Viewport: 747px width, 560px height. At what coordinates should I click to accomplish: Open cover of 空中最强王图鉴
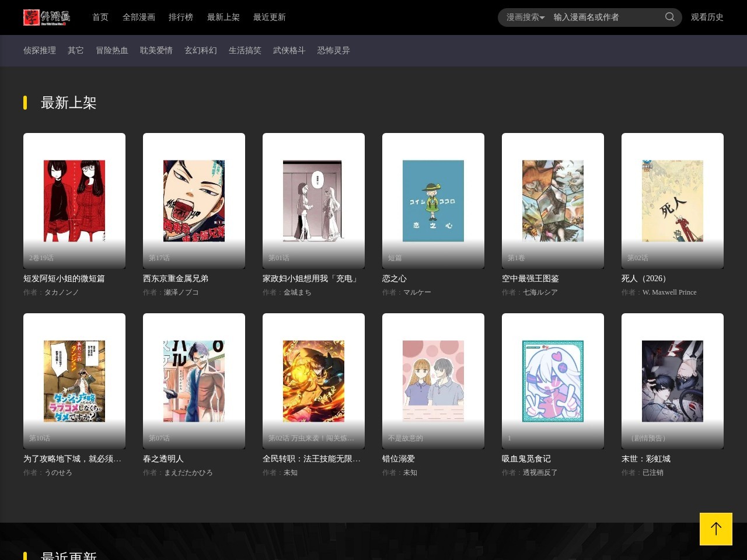click(553, 201)
